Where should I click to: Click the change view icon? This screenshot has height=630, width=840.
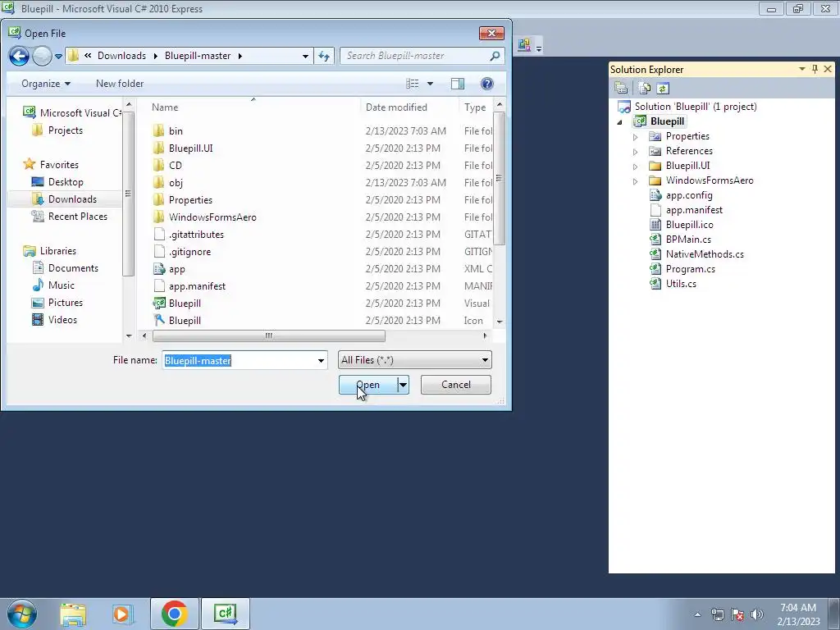pyautogui.click(x=412, y=84)
